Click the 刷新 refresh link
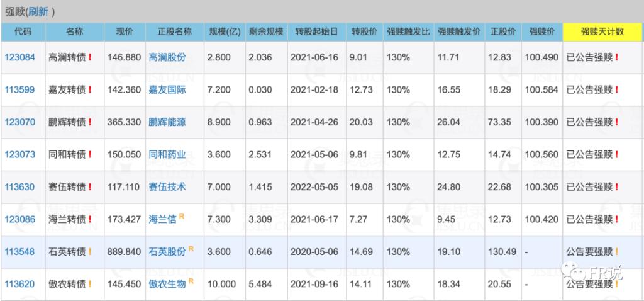Screen dimensions: 644x301 [39, 11]
